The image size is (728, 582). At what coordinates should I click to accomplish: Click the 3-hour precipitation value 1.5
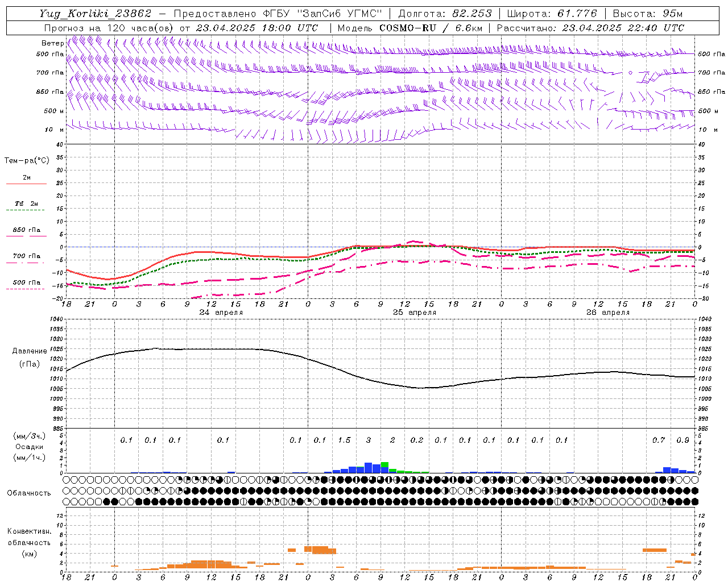[344, 440]
